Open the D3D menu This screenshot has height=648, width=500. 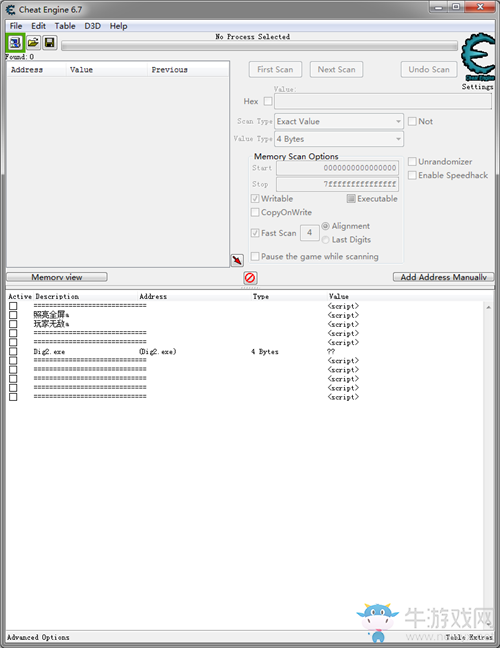pyautogui.click(x=93, y=26)
